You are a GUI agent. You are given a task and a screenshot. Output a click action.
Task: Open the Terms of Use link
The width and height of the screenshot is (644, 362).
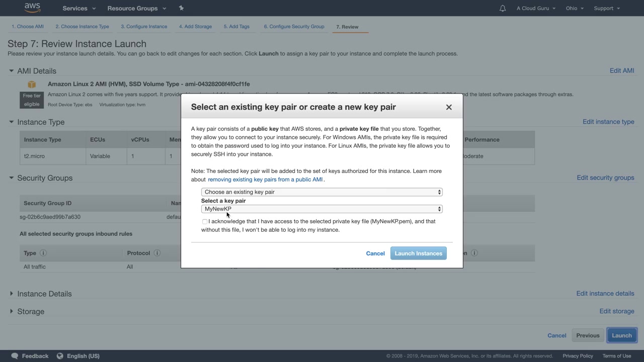click(x=617, y=356)
